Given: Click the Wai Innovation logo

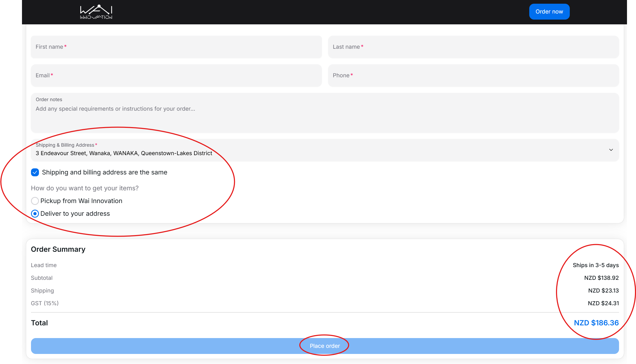Looking at the screenshot, I should pyautogui.click(x=96, y=12).
